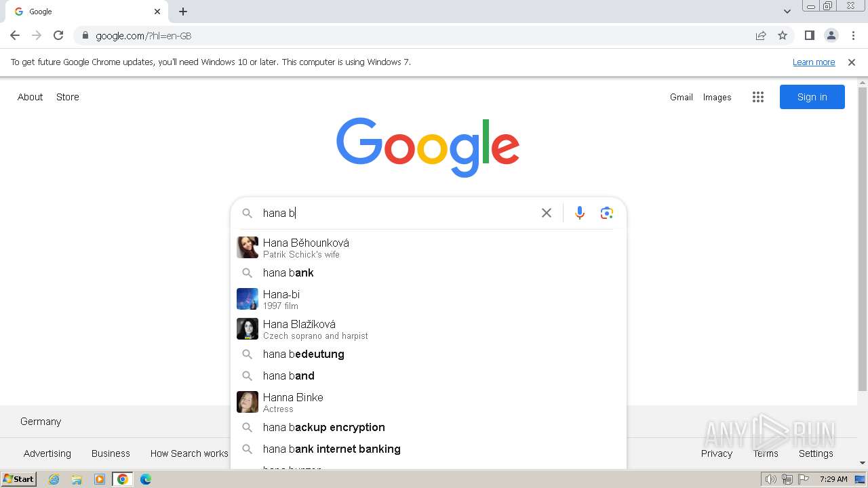The width and height of the screenshot is (868, 488).
Task: Start voice search with microphone
Action: 580,213
